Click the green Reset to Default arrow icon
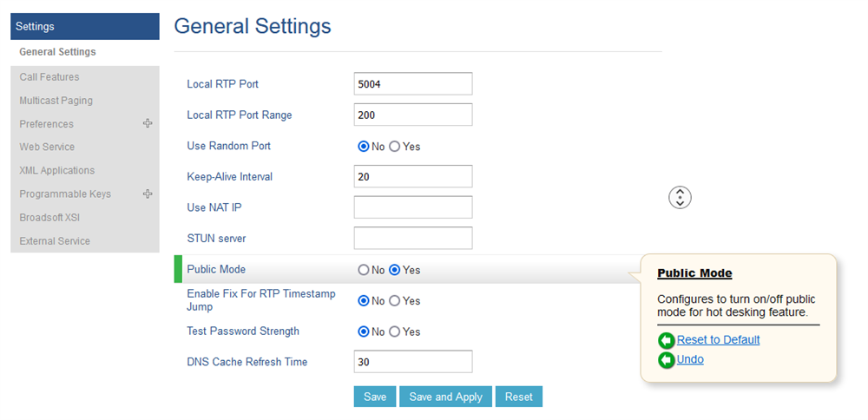 (x=667, y=340)
